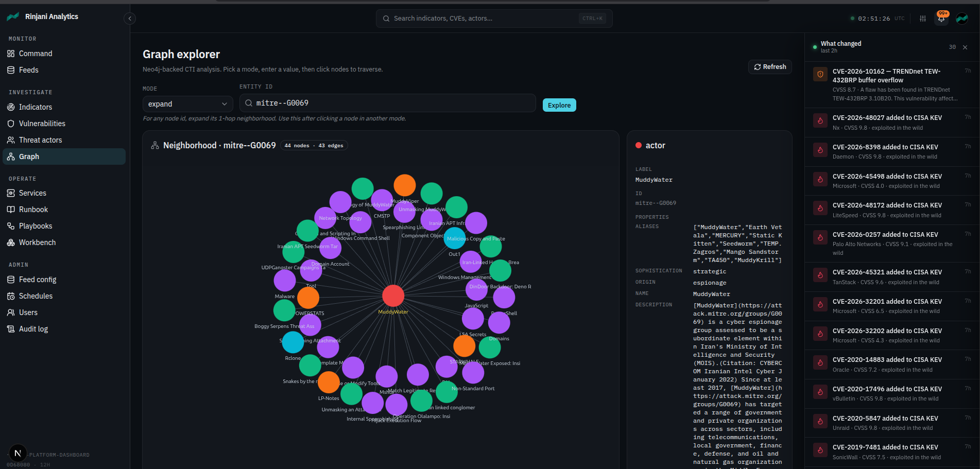This screenshot has height=469, width=980.
Task: Click the flame icon for CVE-2026-32202
Action: coord(820,334)
